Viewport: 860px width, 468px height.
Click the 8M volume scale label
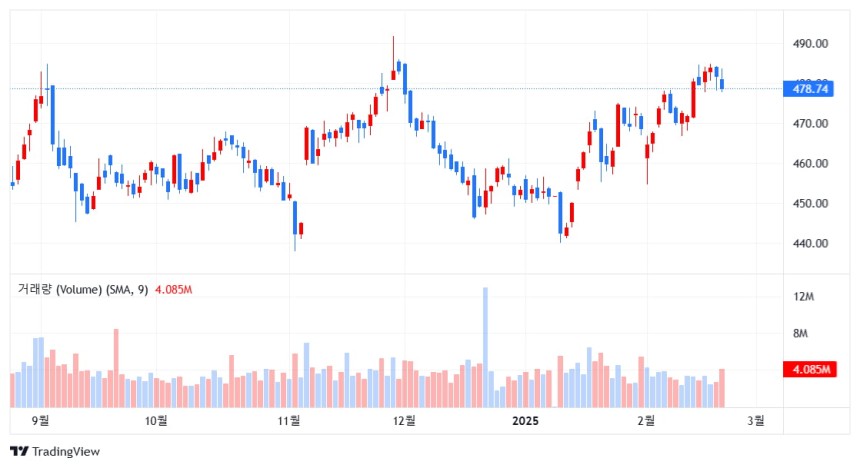click(800, 334)
